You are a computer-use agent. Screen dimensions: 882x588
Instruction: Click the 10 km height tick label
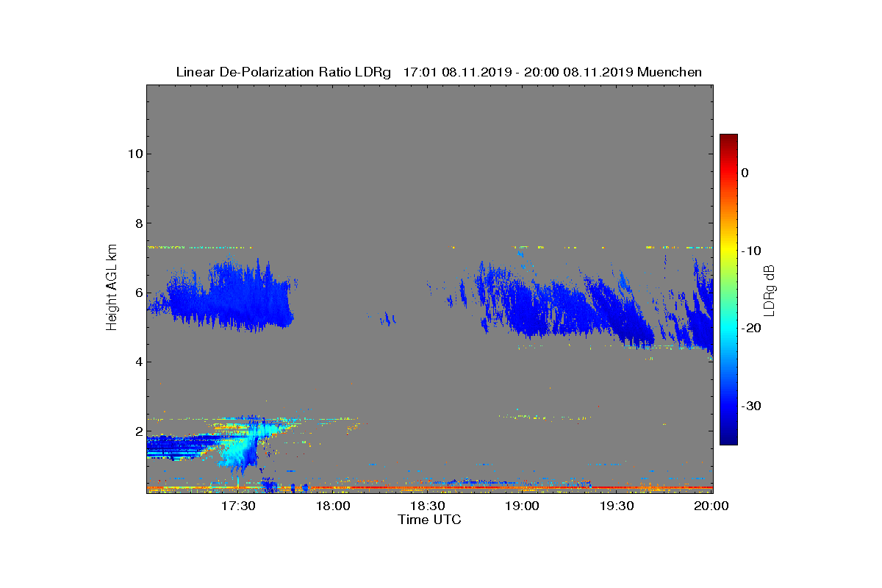135,154
